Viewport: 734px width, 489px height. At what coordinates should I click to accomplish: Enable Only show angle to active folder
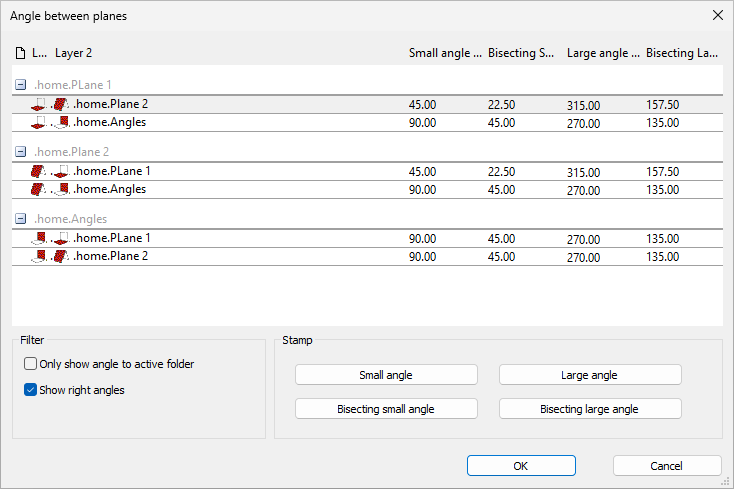tap(31, 364)
